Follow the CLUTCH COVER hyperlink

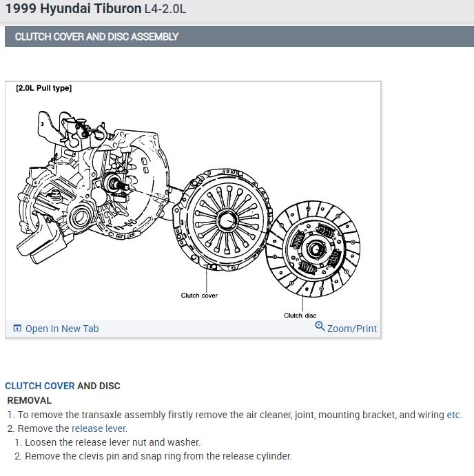[x=40, y=386]
